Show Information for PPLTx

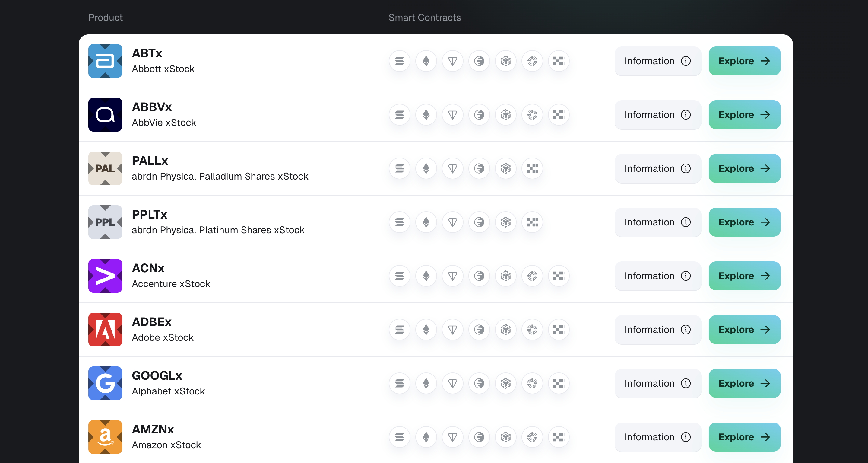(657, 222)
